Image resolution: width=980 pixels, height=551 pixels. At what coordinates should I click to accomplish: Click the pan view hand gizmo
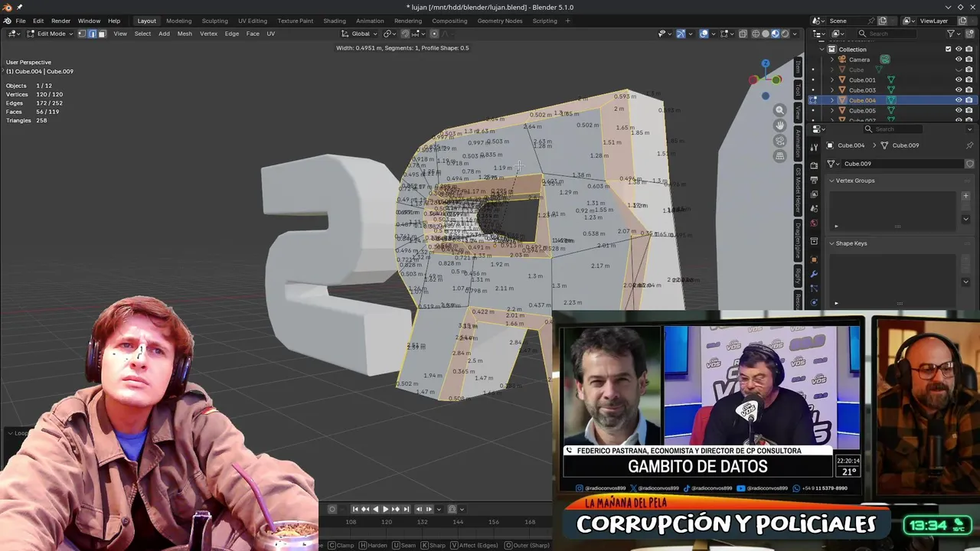tap(779, 126)
